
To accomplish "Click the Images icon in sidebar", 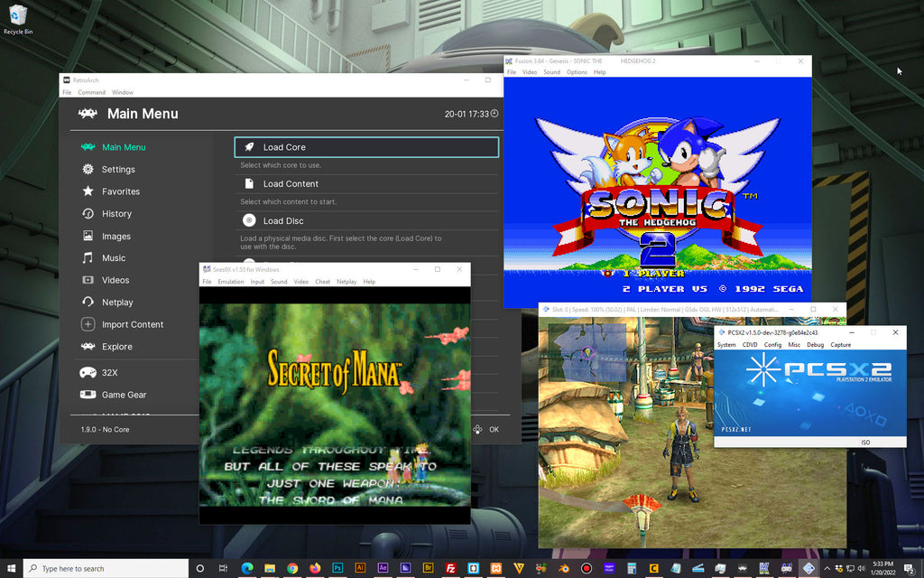I will pyautogui.click(x=88, y=236).
